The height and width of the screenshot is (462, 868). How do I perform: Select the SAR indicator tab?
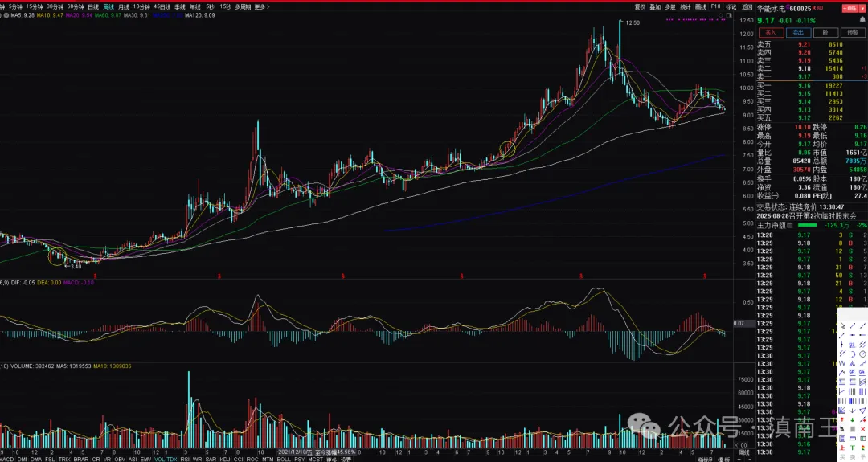(211, 460)
